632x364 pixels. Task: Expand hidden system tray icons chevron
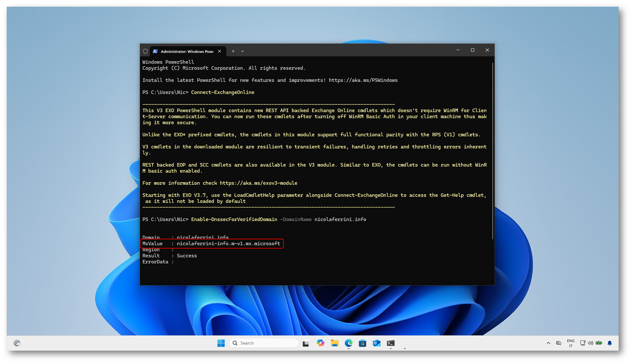point(548,343)
